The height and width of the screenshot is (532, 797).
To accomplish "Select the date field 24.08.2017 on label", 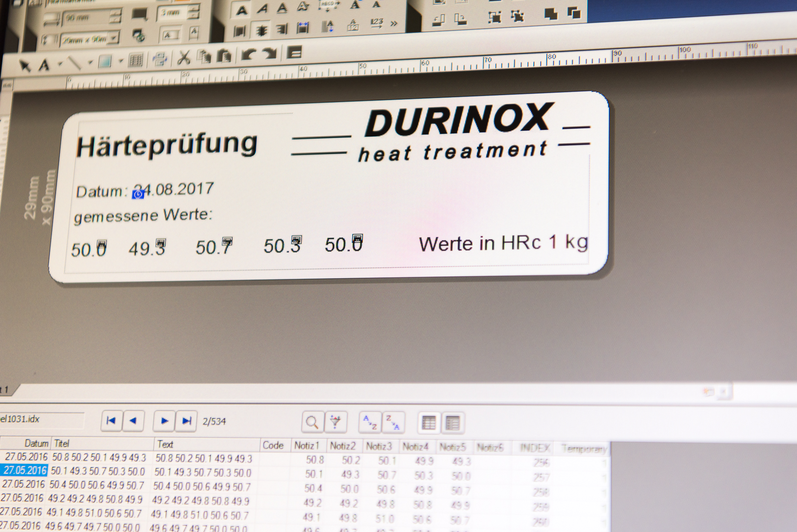I will coord(174,190).
